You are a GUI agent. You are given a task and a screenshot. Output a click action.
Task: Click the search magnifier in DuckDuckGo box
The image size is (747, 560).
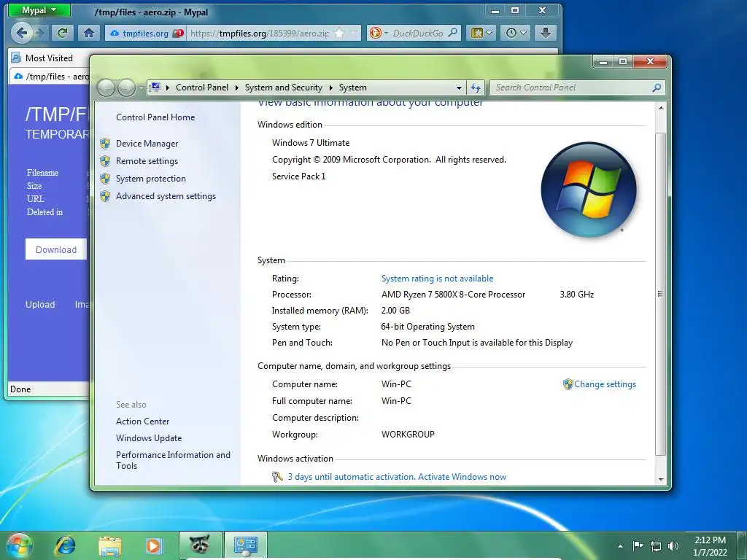point(453,33)
